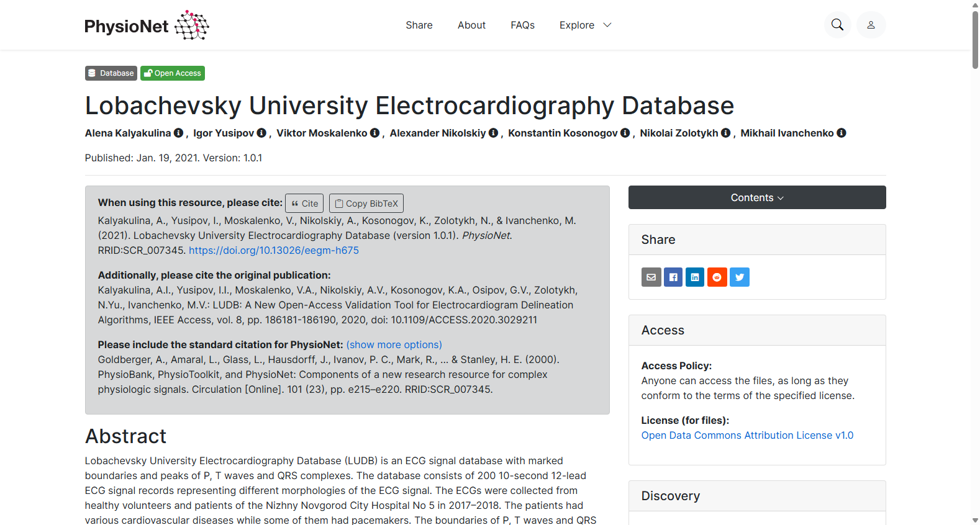Expand show more options for citation
This screenshot has height=525, width=980.
point(394,344)
